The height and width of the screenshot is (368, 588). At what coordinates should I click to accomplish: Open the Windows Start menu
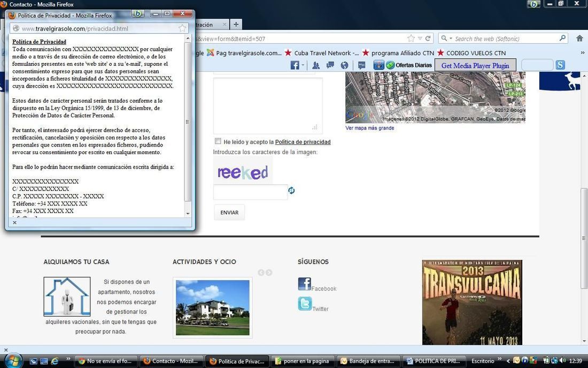coord(13,361)
